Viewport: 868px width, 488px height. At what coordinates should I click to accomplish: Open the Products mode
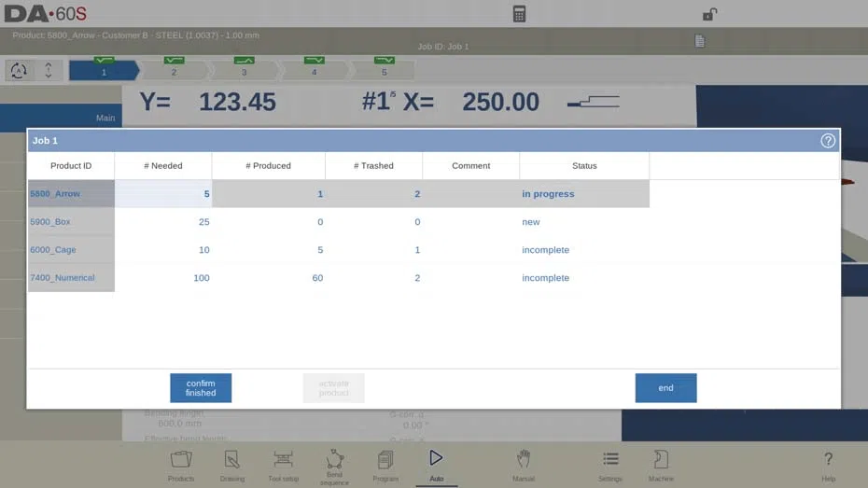coord(181,467)
